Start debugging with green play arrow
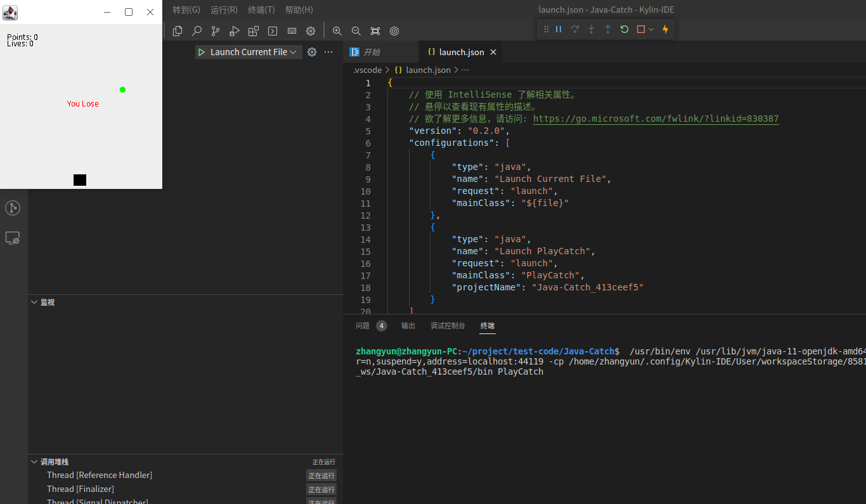 (202, 52)
